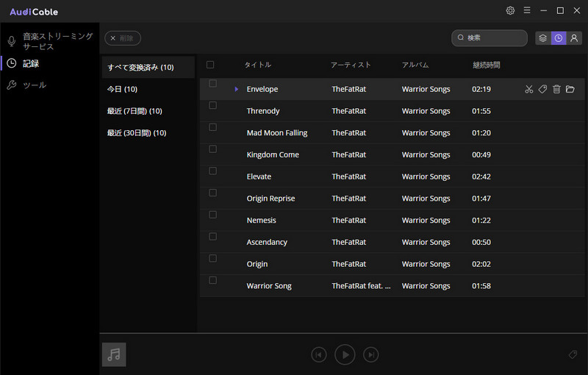Check the box for the Threnody track
588x375 pixels.
[212, 105]
